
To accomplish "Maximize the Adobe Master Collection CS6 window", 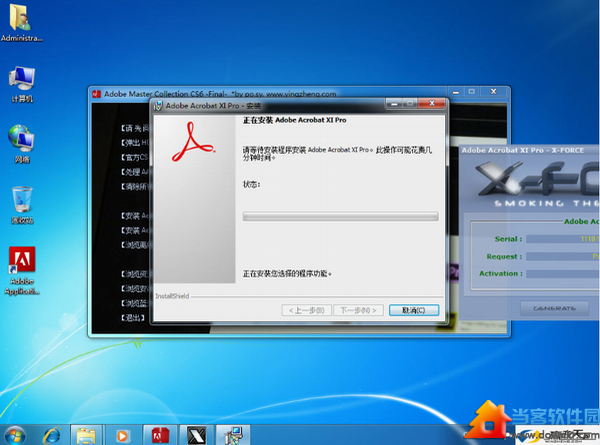I will 472,92.
